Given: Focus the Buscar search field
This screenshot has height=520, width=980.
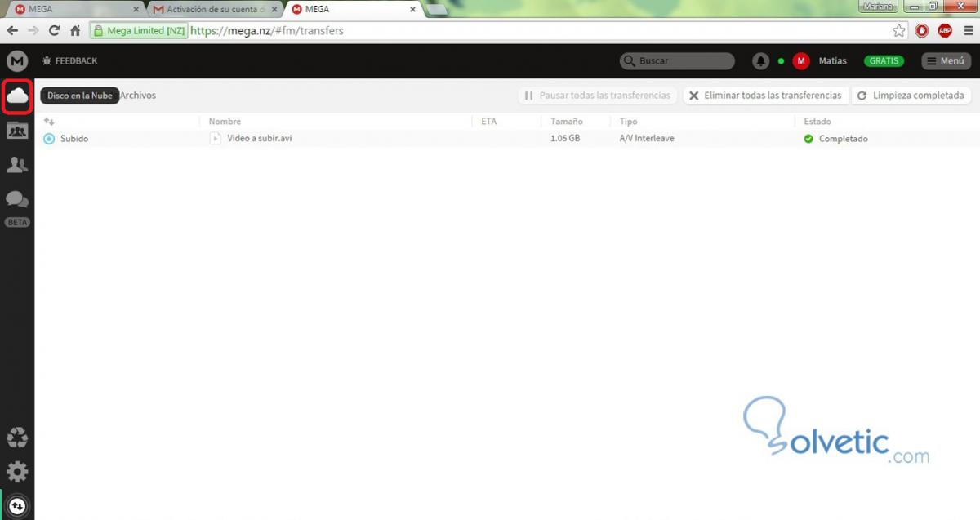Looking at the screenshot, I should click(677, 61).
